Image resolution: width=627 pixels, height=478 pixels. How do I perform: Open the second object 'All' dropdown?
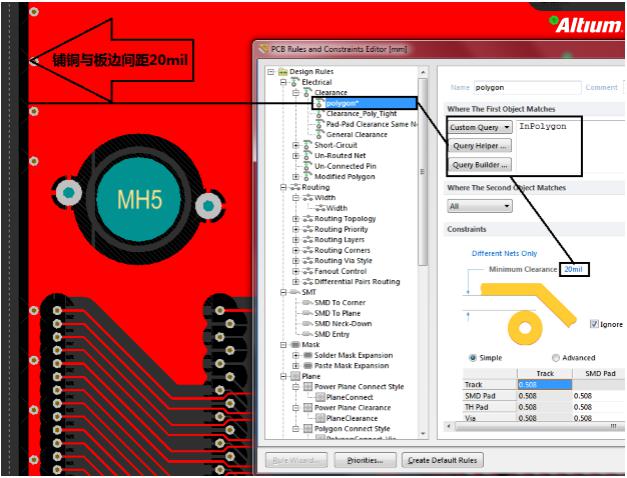(480, 206)
